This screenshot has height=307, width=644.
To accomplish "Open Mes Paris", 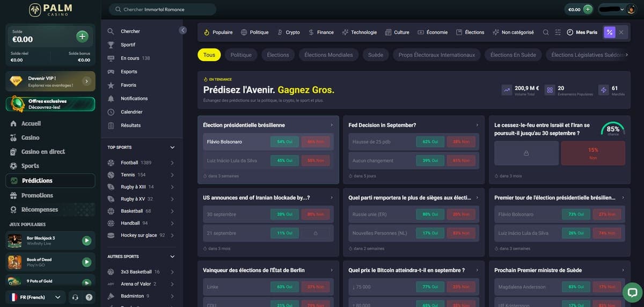I will click(582, 32).
